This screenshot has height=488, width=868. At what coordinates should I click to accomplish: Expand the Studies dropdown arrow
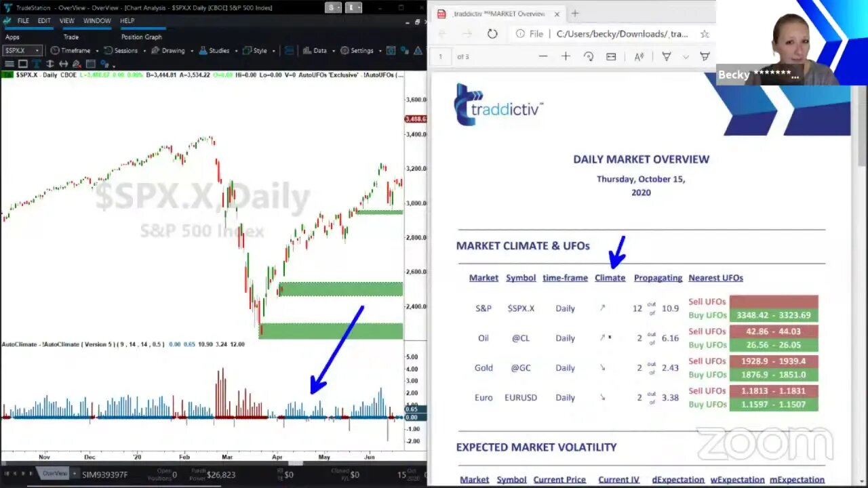(x=236, y=51)
